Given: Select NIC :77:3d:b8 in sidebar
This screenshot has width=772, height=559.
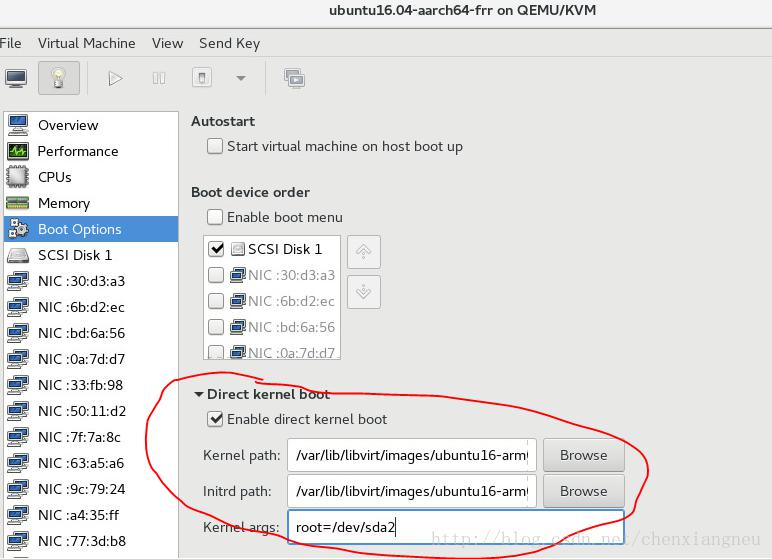Looking at the screenshot, I should tap(91, 541).
